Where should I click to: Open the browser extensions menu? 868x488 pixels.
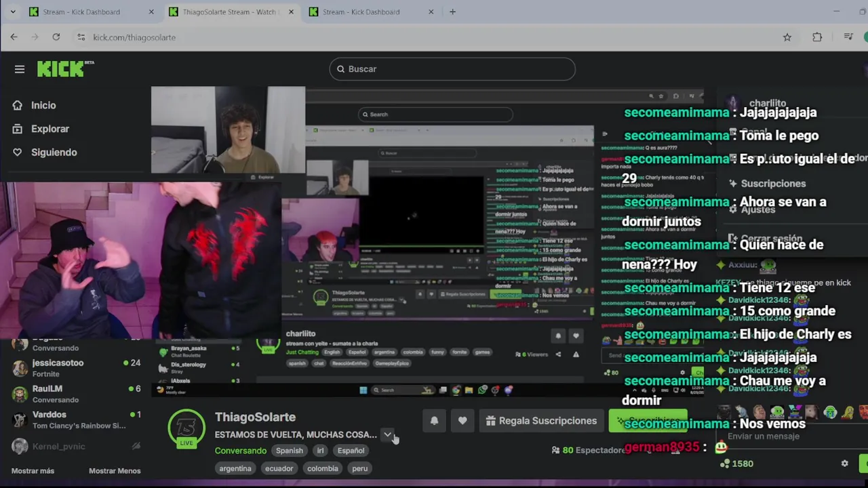(x=817, y=37)
